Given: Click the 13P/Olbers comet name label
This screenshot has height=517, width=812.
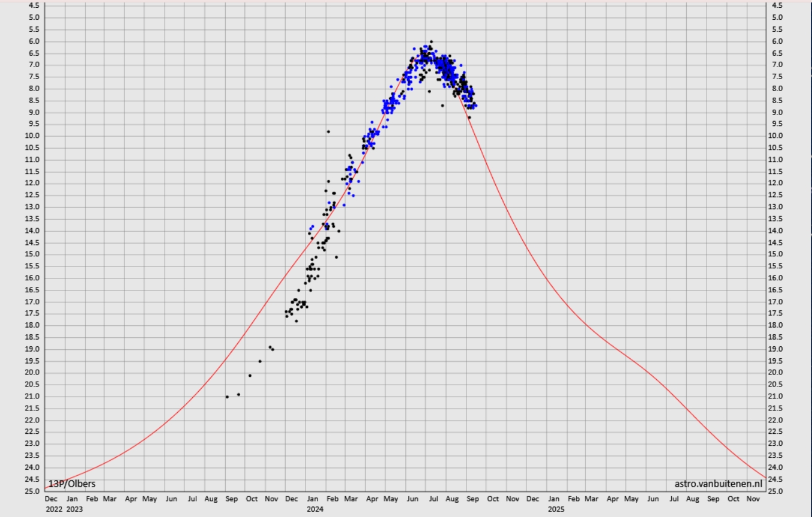Looking at the screenshot, I should [x=72, y=484].
